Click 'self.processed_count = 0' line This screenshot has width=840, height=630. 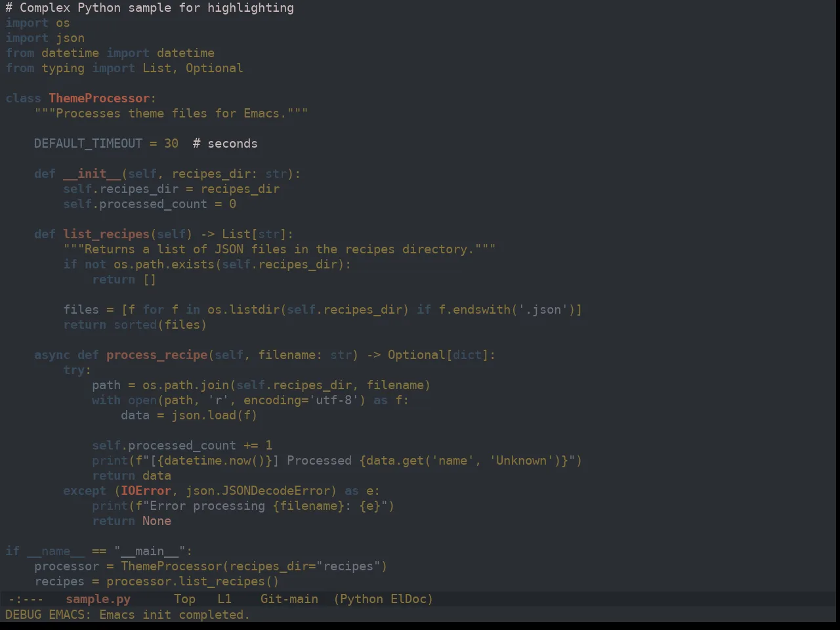(150, 204)
